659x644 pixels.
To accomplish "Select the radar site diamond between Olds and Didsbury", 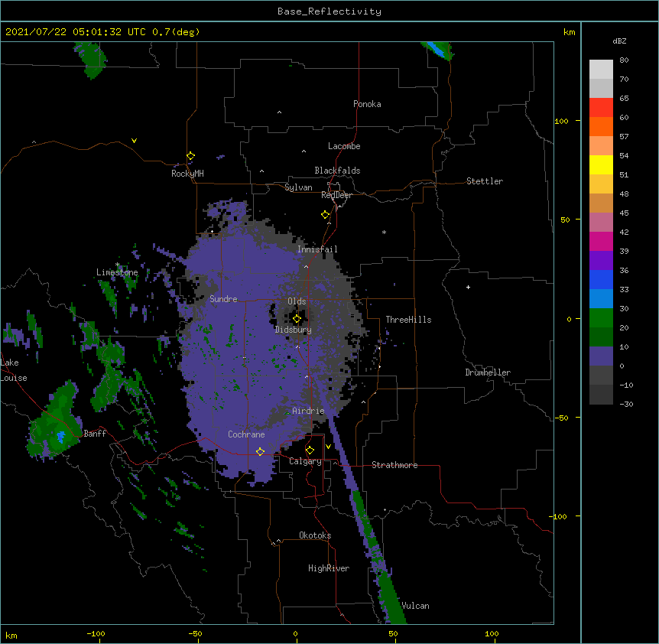I will pos(297,319).
